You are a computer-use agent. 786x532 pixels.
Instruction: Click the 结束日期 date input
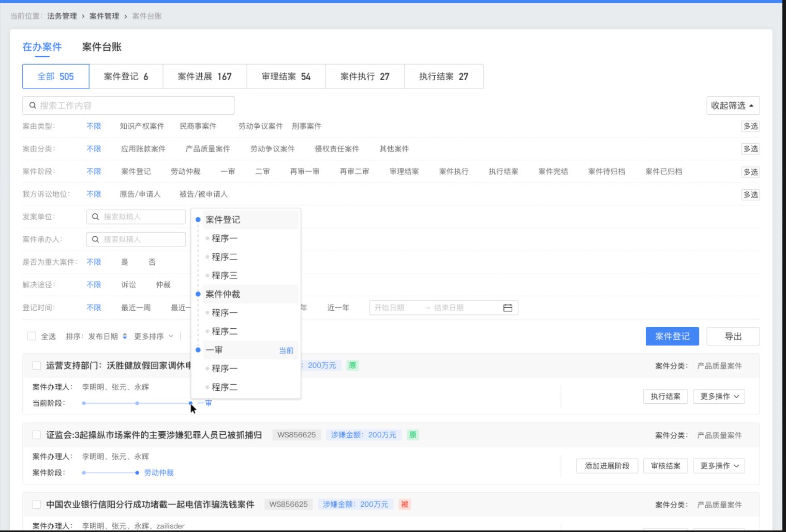449,308
